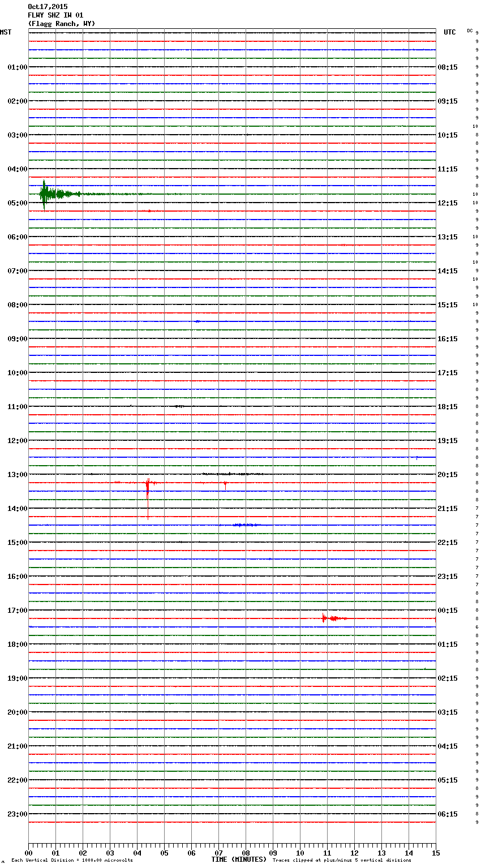
Task: Select the 23:00 MST hour label
Action: (18, 814)
